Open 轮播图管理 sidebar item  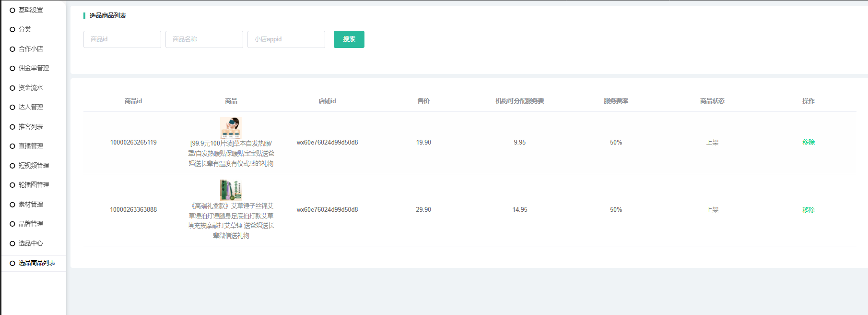[x=34, y=185]
